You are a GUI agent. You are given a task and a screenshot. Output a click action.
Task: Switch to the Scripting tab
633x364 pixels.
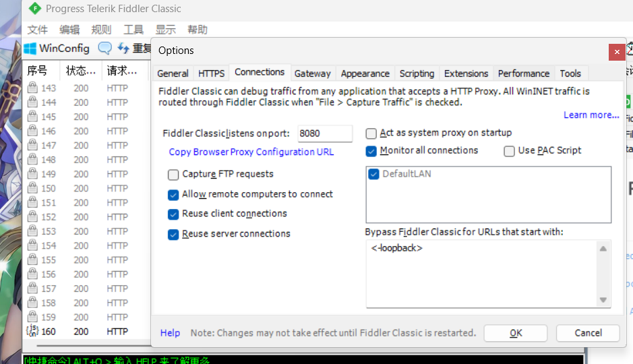(x=417, y=73)
